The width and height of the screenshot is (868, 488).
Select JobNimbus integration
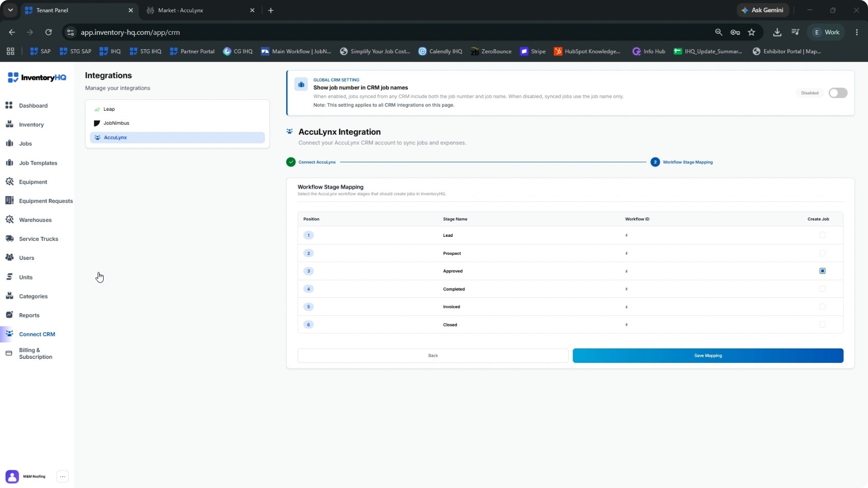(x=177, y=123)
